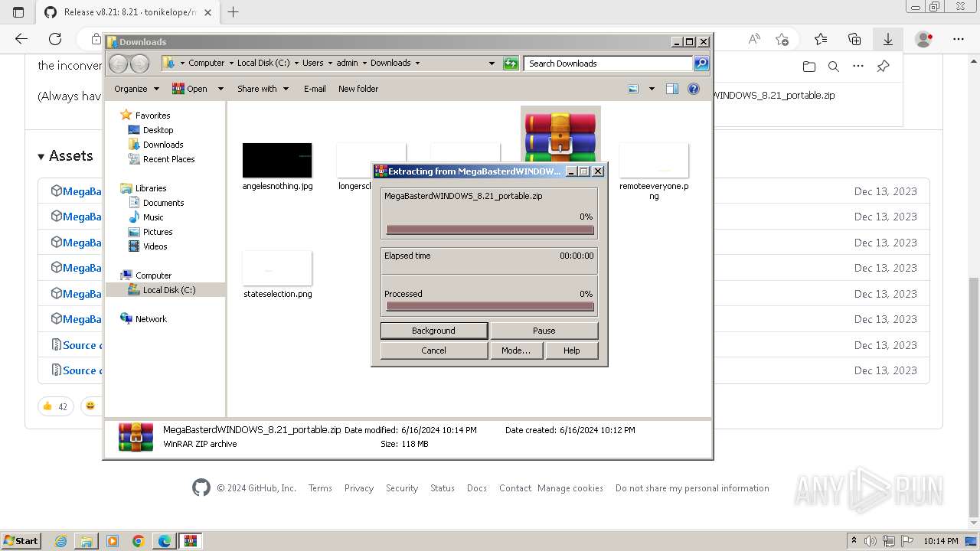Open the Videos library
The height and width of the screenshot is (551, 980).
[x=155, y=246]
